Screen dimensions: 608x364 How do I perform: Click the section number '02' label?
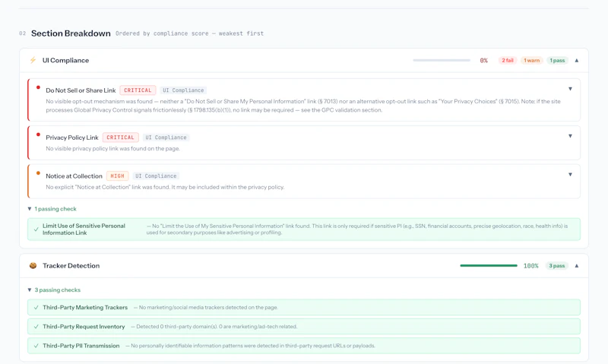23,33
